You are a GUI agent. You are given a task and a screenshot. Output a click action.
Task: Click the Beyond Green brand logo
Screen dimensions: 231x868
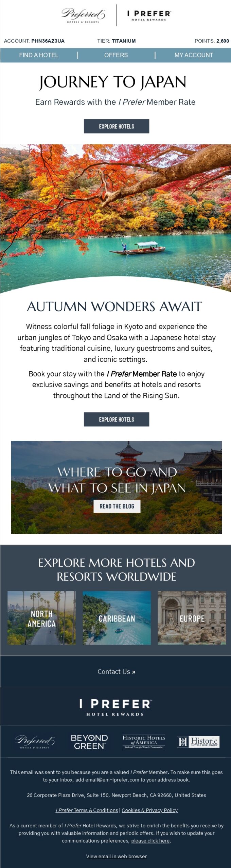pos(89,742)
